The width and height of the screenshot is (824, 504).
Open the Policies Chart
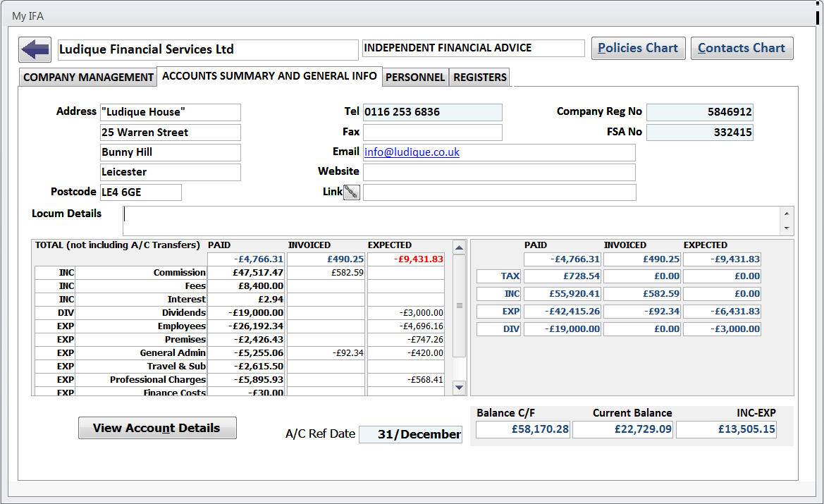pos(637,49)
